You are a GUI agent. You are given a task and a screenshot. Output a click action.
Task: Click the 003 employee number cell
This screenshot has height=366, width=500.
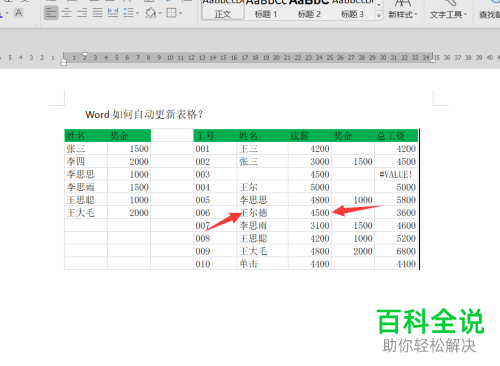tap(215, 174)
